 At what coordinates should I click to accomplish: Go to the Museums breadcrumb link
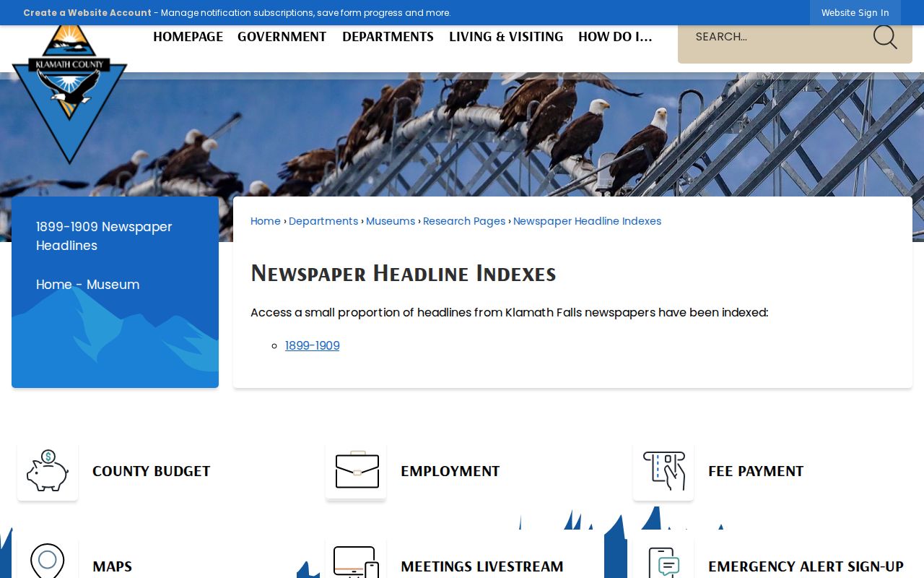(x=391, y=221)
